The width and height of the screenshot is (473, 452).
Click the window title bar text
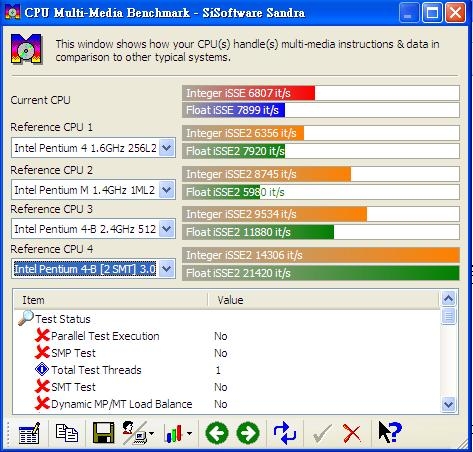point(165,13)
